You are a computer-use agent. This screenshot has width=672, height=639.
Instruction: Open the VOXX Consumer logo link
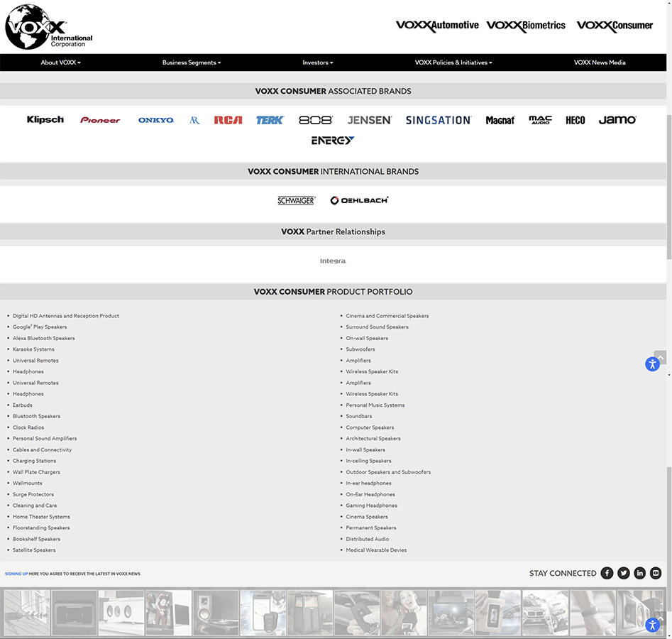click(x=615, y=26)
